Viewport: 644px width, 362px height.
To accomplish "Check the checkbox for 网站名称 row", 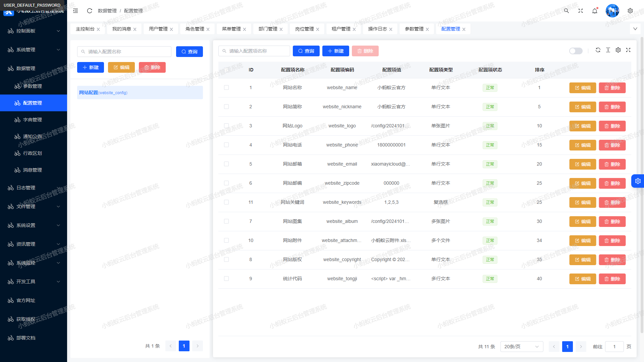I will [226, 87].
